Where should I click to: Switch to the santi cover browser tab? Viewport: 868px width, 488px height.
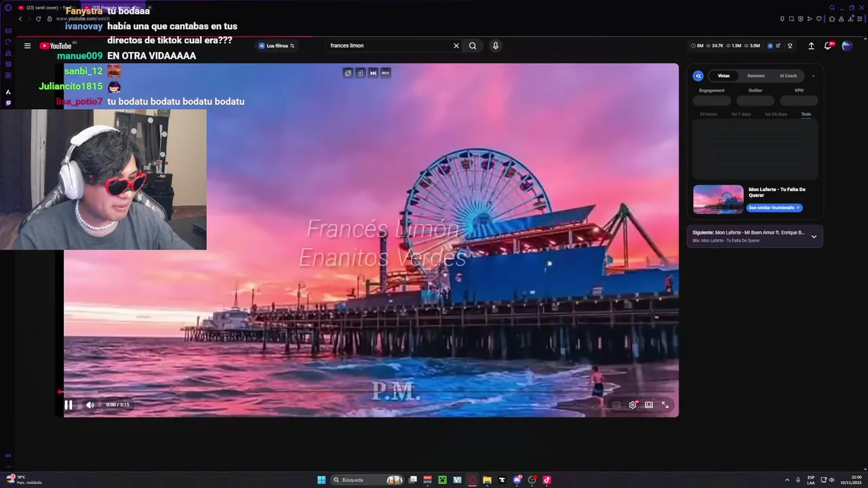[x=46, y=7]
